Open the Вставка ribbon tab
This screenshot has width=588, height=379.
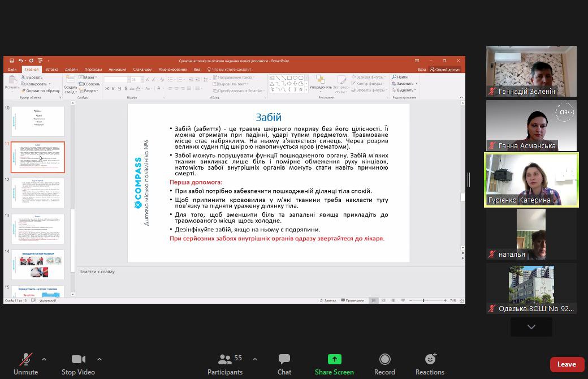click(52, 70)
